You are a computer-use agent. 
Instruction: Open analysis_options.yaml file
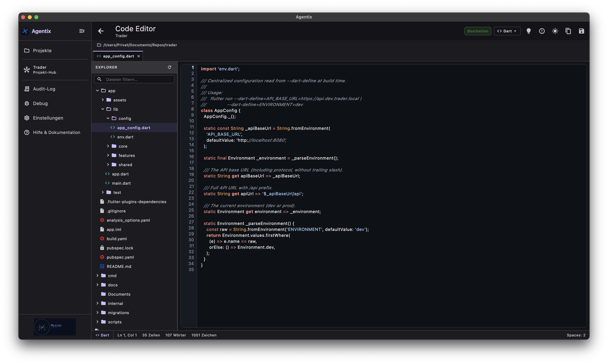pos(134,220)
